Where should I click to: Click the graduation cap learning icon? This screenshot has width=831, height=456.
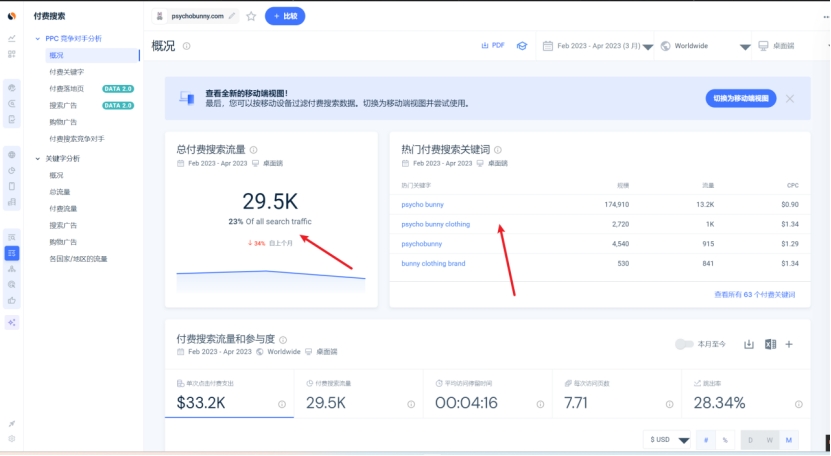pos(521,46)
